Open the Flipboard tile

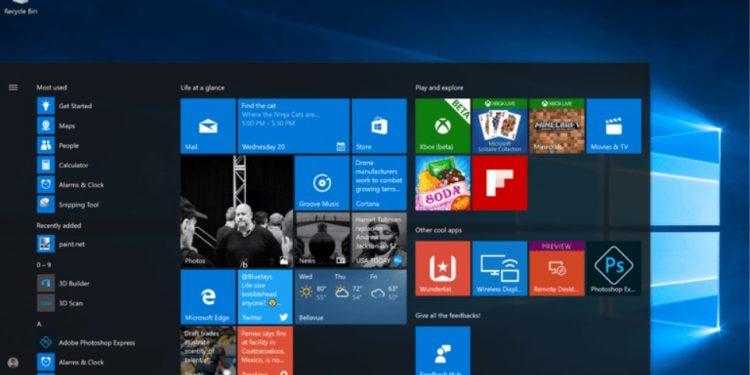coord(500,183)
